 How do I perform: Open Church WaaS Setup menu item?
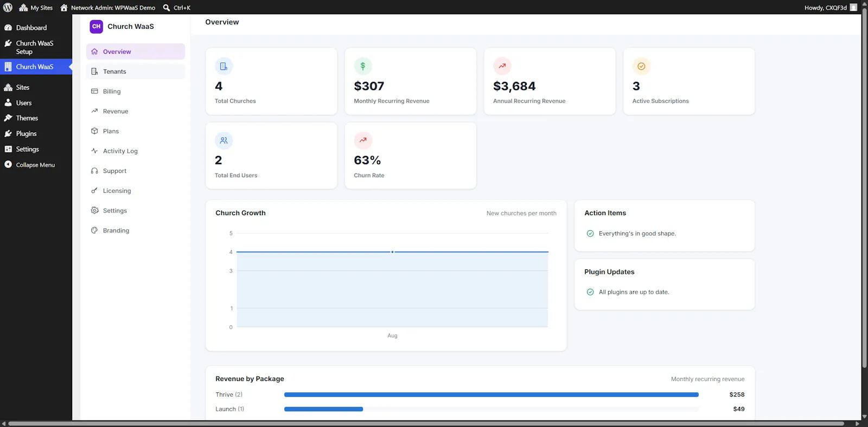(x=36, y=47)
